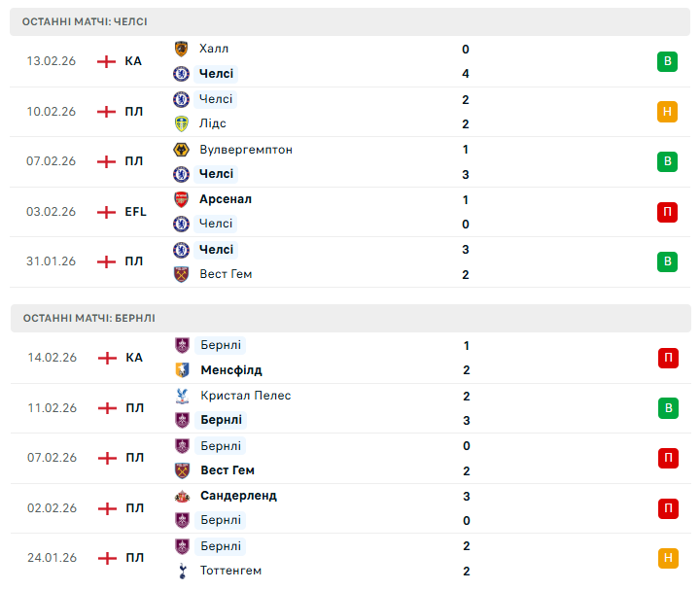Click the Crystal Palace crest icon

(x=181, y=396)
